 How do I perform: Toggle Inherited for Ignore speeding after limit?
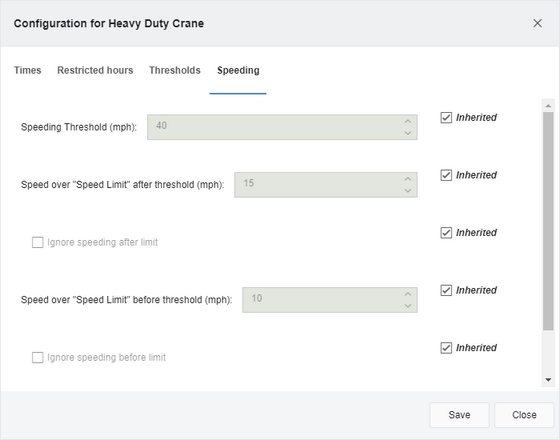pyautogui.click(x=446, y=232)
